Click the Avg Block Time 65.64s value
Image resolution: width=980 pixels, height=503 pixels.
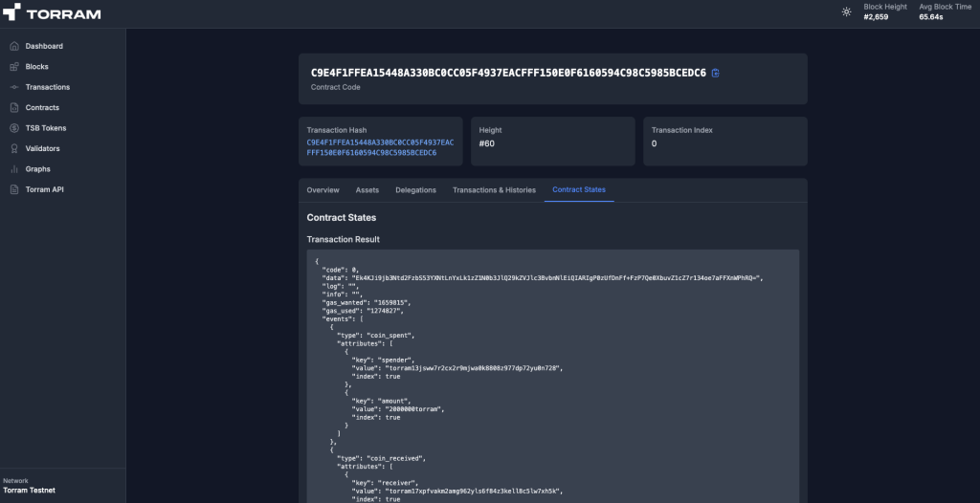pos(930,17)
